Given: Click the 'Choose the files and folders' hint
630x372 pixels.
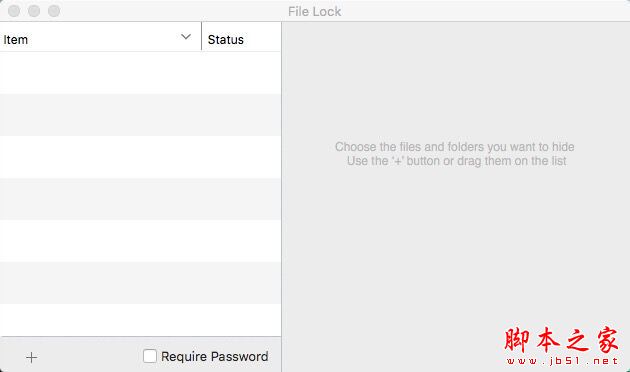Looking at the screenshot, I should coord(454,147).
